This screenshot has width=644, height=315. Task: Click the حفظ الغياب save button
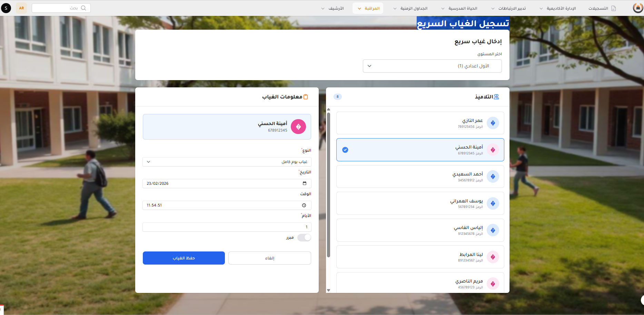pos(184,258)
